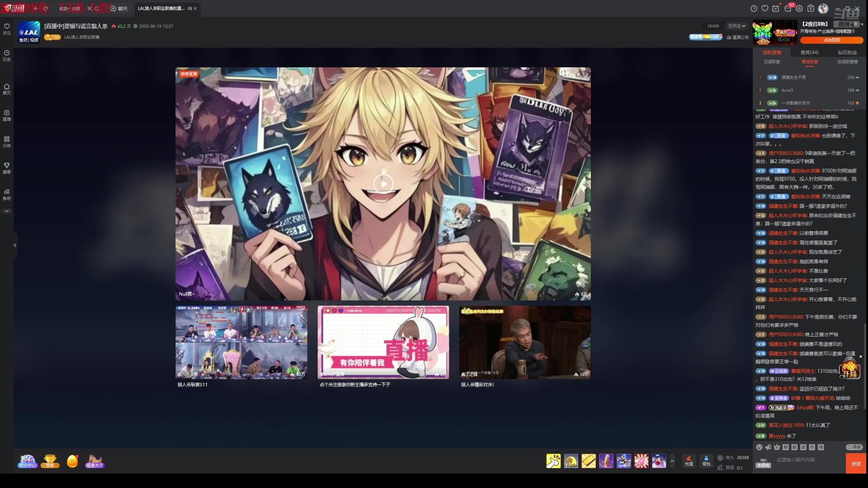The width and height of the screenshot is (868, 488).
Task: Go to 首页 home in left sidebar
Action: click(6, 89)
